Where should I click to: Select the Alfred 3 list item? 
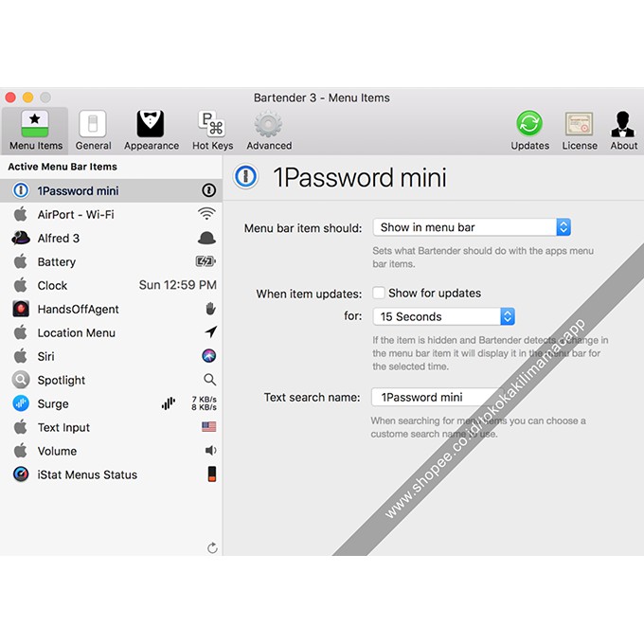111,239
